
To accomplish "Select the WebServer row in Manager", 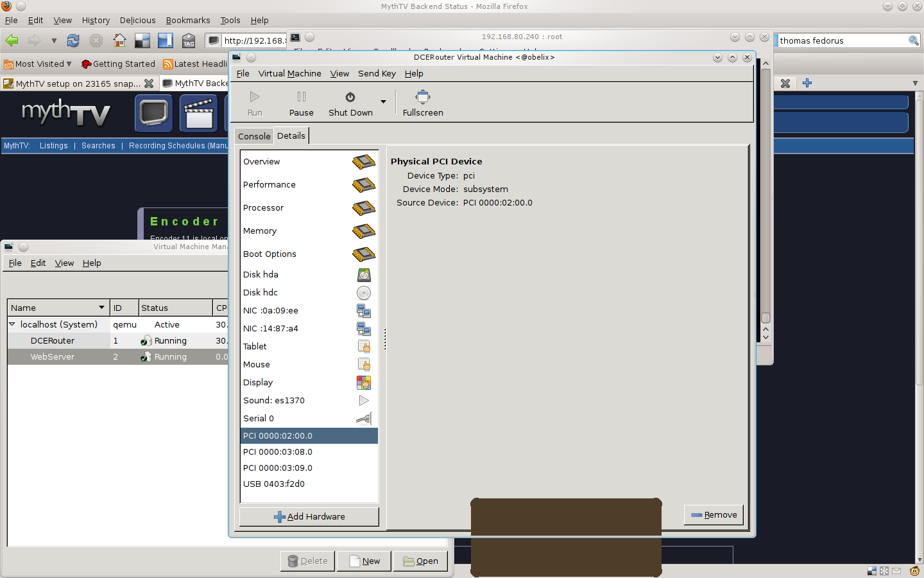I will tap(117, 357).
